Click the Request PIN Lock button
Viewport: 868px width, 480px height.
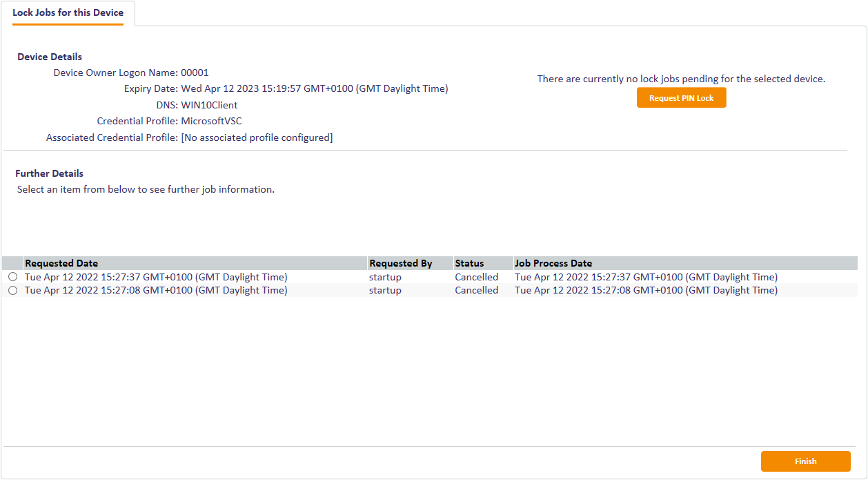click(681, 97)
